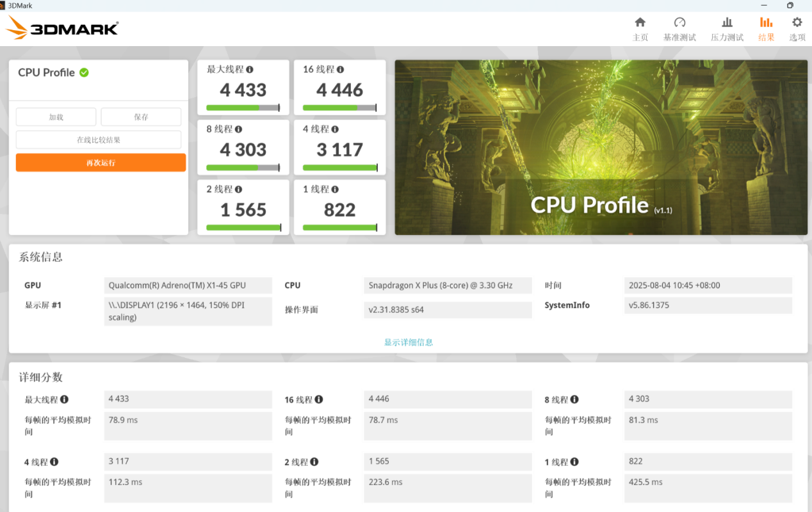Go to 基准测试 benchmarks gauge icon
Viewport: 812px width, 512px height.
679,22
